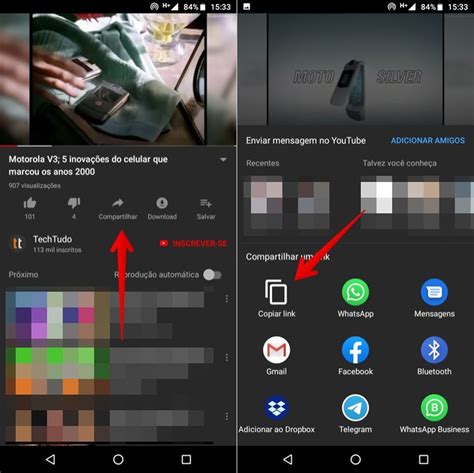Open the second suggested video thumbnail
Image resolution: width=474 pixels, height=473 pixels.
point(57,371)
